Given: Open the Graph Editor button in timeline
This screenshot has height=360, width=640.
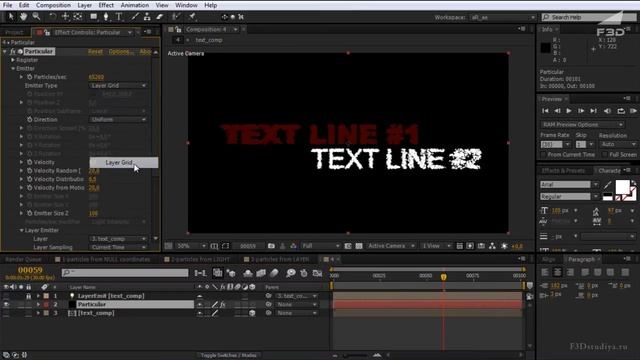Looking at the screenshot, I should tap(317, 273).
